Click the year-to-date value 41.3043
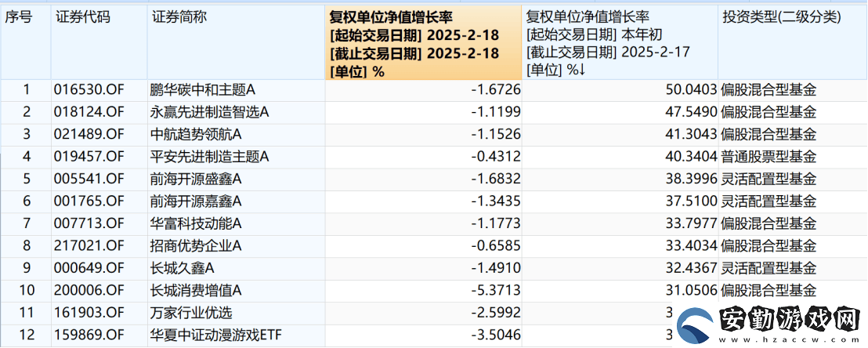Viewport: 868px width, 348px height. [x=693, y=135]
